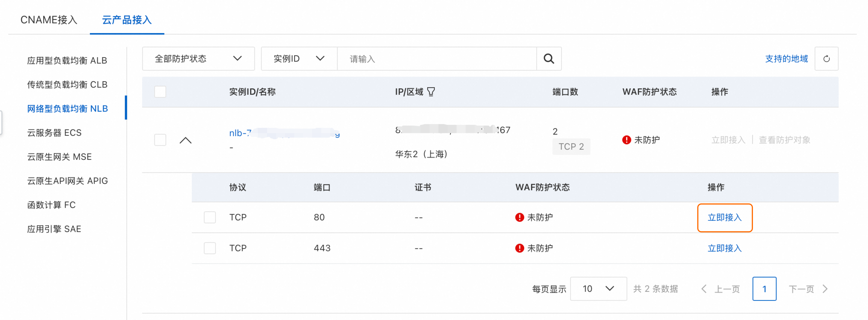Collapse the nlb instance row chevron

point(185,140)
